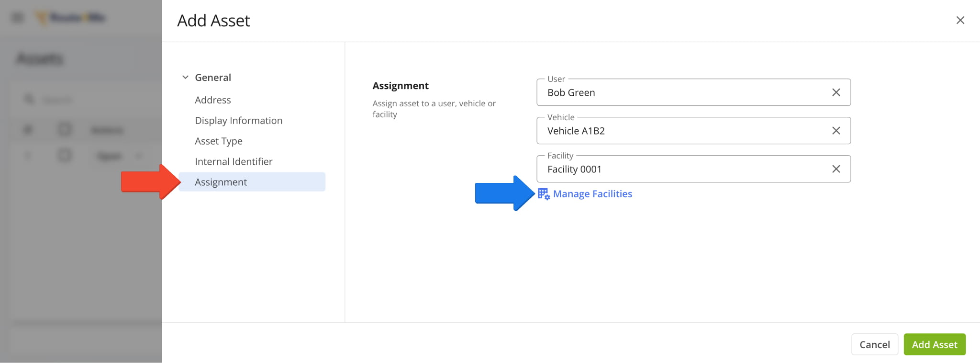Open the Asset Type section
The image size is (980, 363).
point(218,141)
